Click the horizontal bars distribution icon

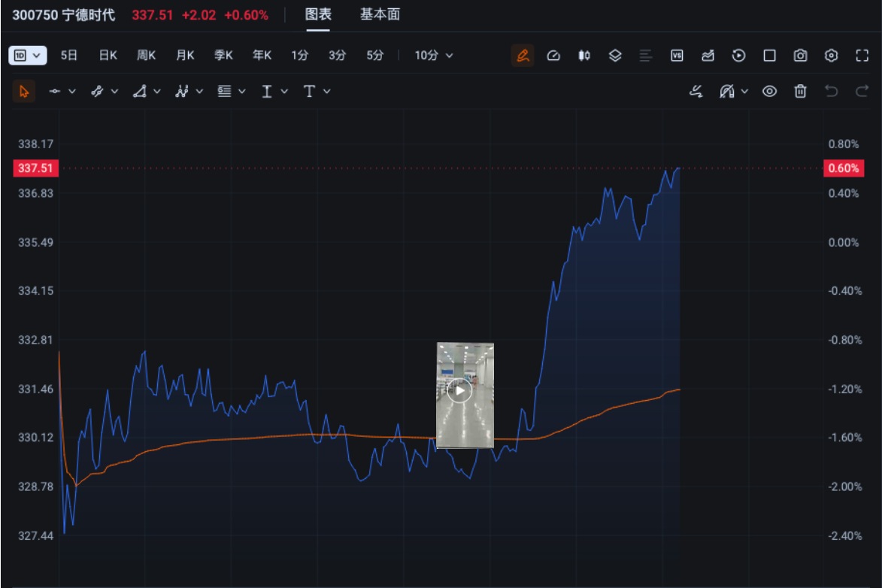(646, 55)
